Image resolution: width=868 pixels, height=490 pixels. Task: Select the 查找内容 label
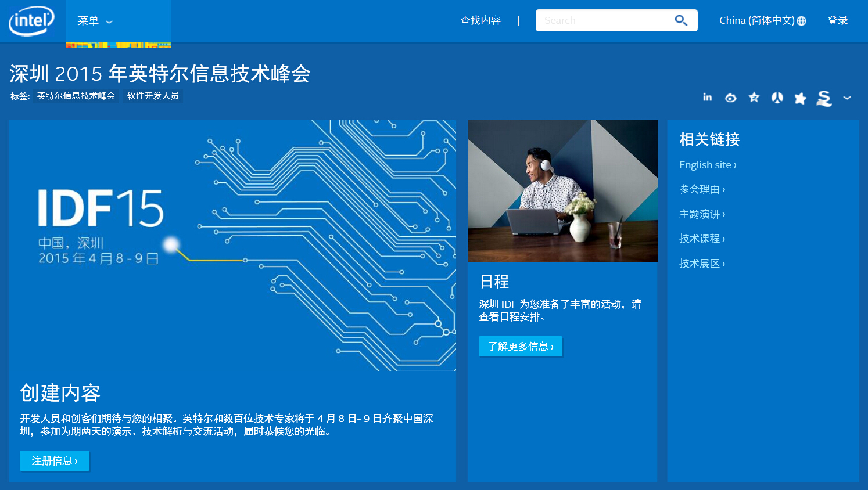[480, 20]
